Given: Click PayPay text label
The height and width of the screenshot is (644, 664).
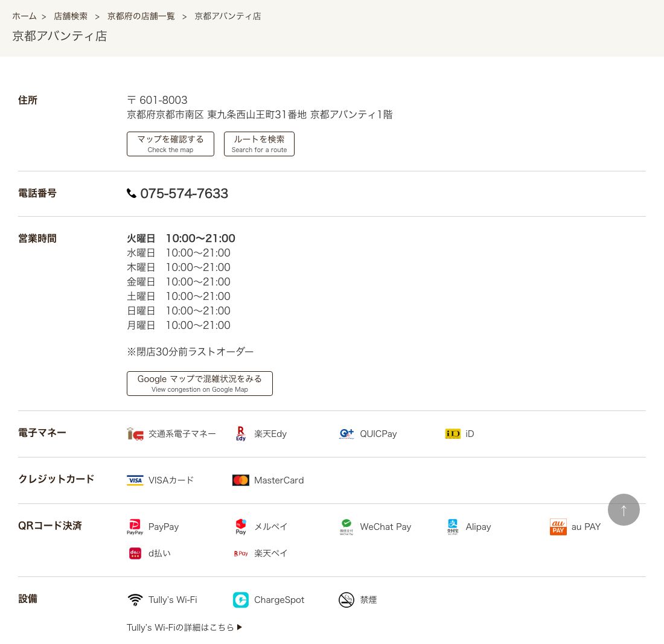Looking at the screenshot, I should click(x=164, y=527).
